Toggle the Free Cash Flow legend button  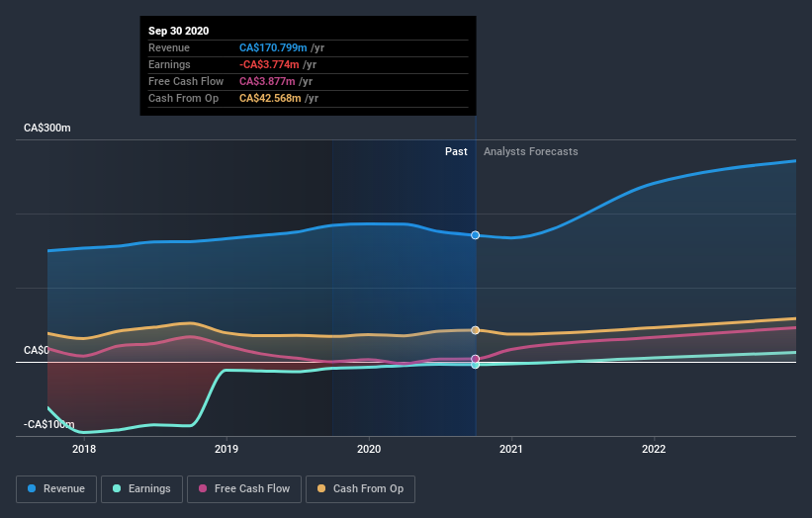click(244, 489)
